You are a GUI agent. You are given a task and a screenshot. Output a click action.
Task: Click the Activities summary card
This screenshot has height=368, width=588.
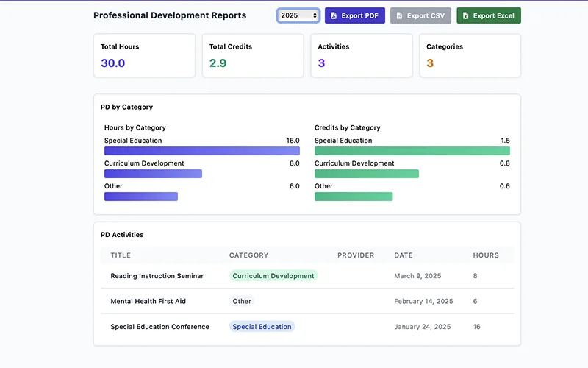pos(362,56)
